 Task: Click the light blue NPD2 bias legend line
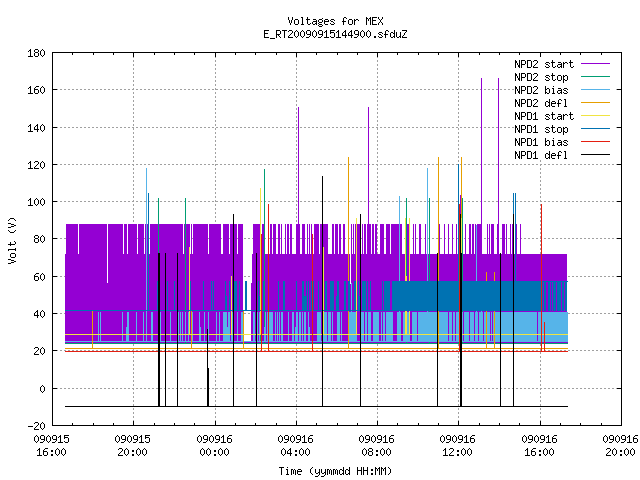(595, 90)
